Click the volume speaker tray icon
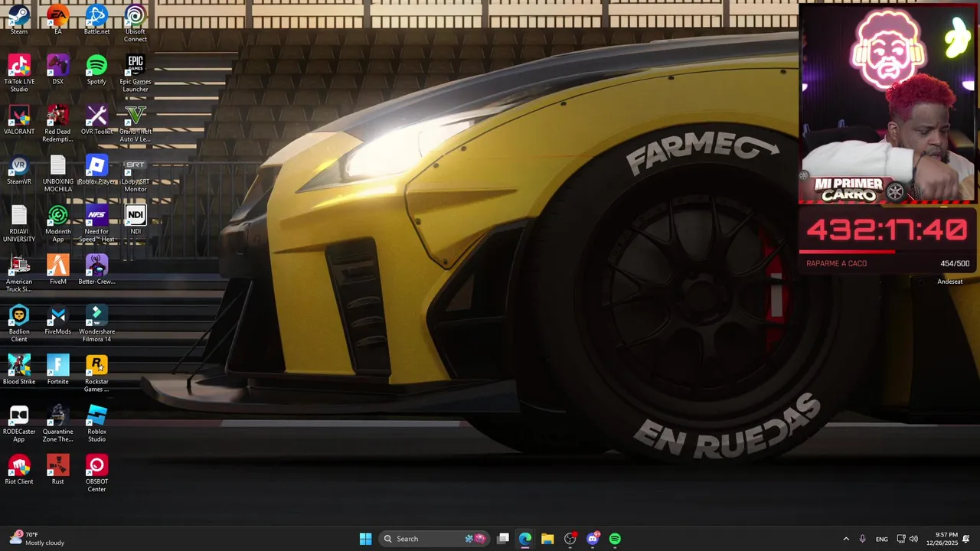This screenshot has width=980, height=551. [x=913, y=539]
